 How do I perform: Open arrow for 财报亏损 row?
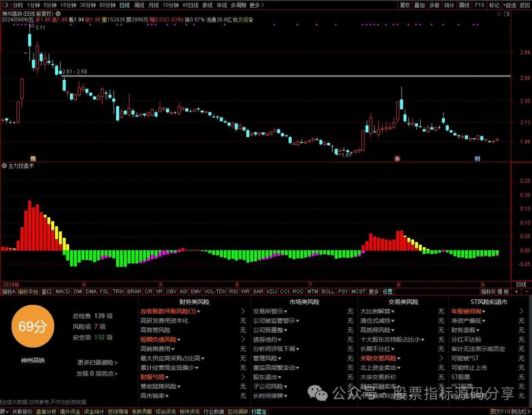click(x=243, y=377)
